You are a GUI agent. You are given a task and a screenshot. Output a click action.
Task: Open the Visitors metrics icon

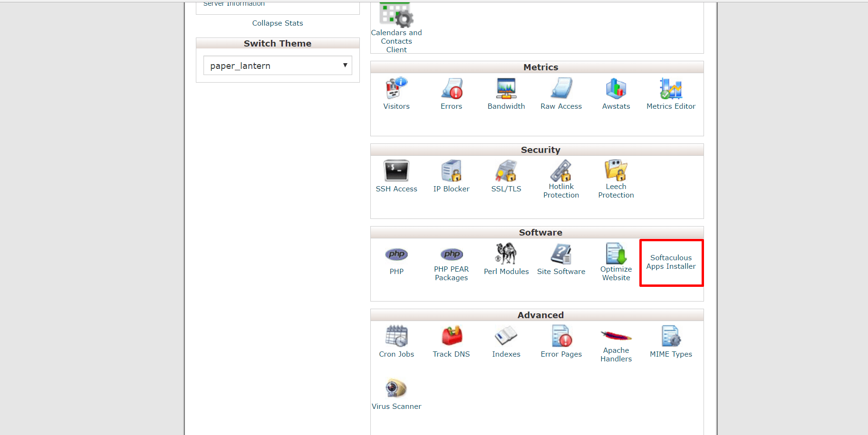[x=396, y=88]
